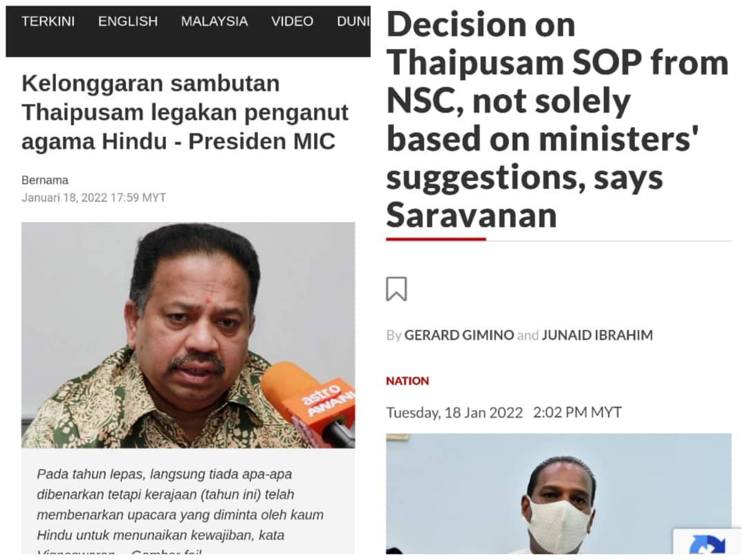Open the VIDEO section tab

pyautogui.click(x=292, y=21)
